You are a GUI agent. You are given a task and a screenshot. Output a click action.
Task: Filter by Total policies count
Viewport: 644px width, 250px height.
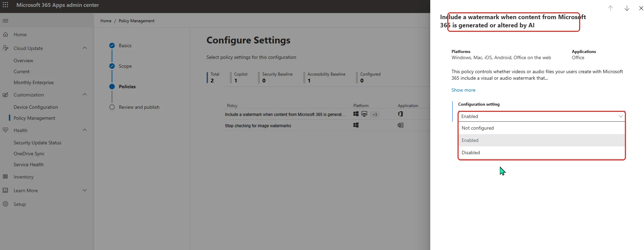point(213,77)
